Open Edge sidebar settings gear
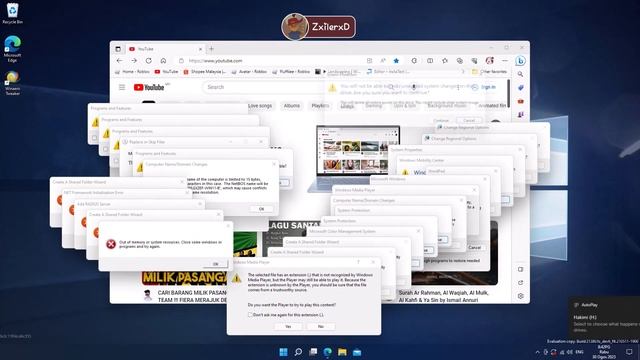This screenshot has width=640, height=360. point(520,296)
